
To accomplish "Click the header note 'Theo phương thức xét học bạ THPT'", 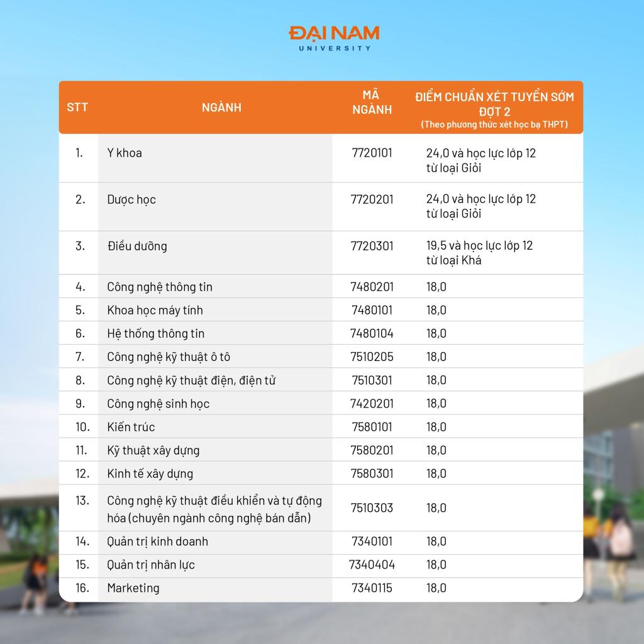I will (494, 125).
